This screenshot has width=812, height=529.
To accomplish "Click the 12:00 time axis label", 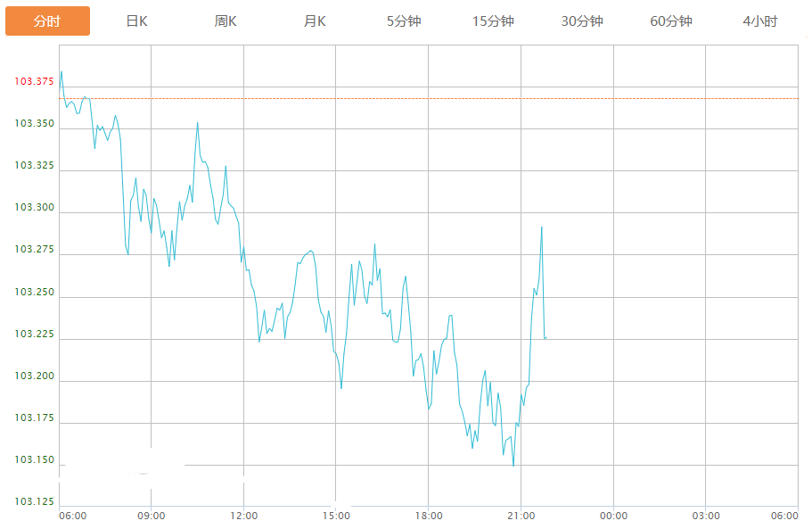I will 243,516.
